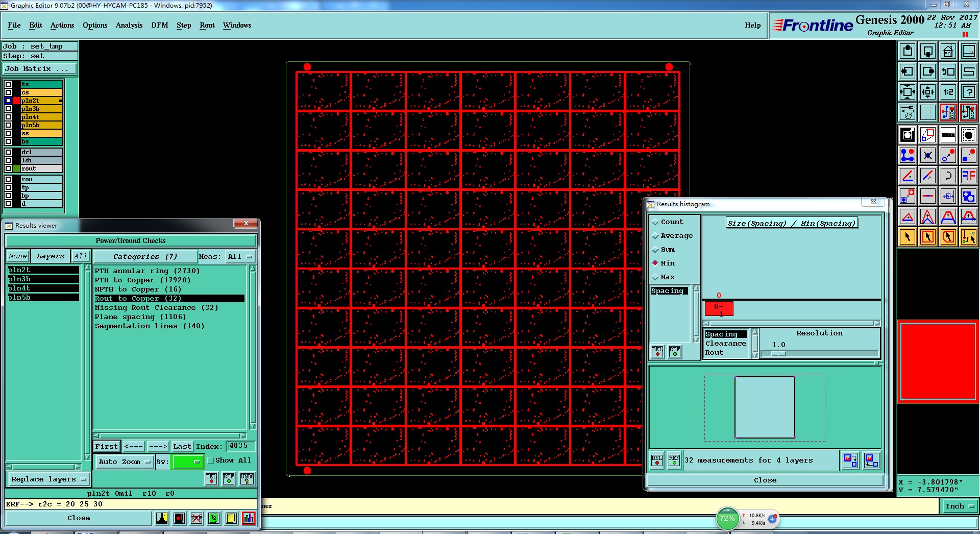The height and width of the screenshot is (534, 980).
Task: Open the Actions menu
Action: [x=62, y=25]
